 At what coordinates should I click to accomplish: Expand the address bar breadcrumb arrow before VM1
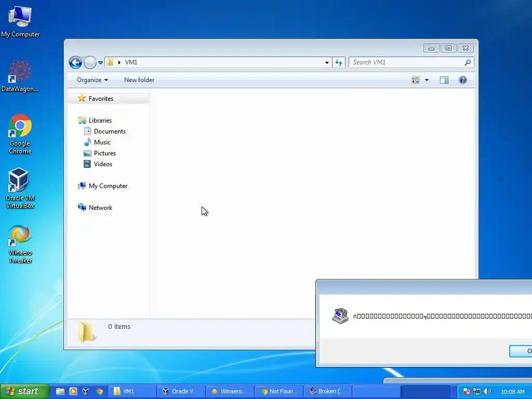[119, 62]
